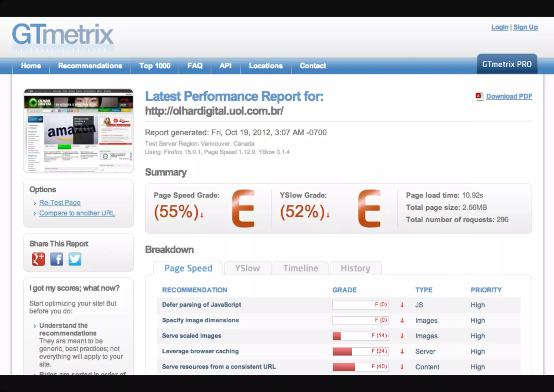This screenshot has width=554, height=392.
Task: Click the PDF file icon
Action: (479, 97)
